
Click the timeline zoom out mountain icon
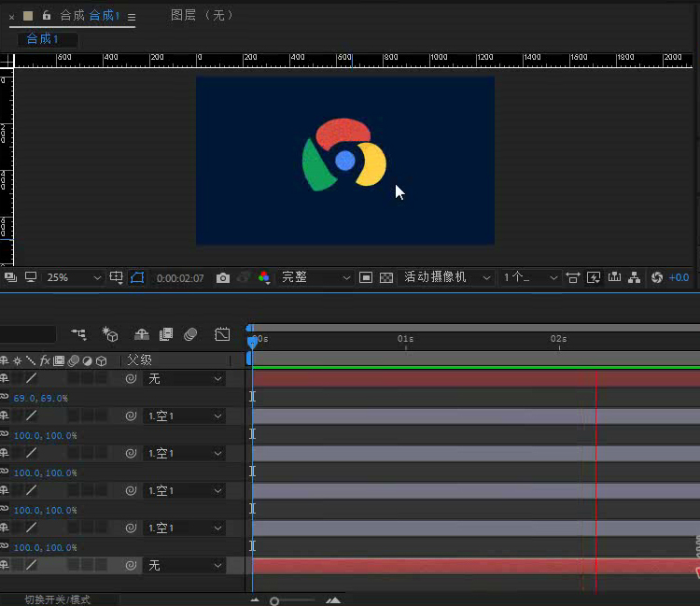pos(255,600)
